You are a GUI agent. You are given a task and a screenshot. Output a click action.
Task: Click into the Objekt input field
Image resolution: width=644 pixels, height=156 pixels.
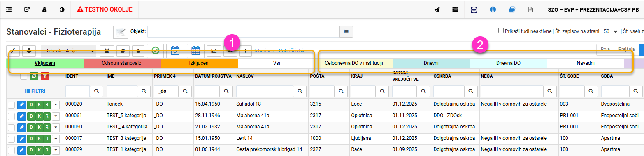coord(244,31)
